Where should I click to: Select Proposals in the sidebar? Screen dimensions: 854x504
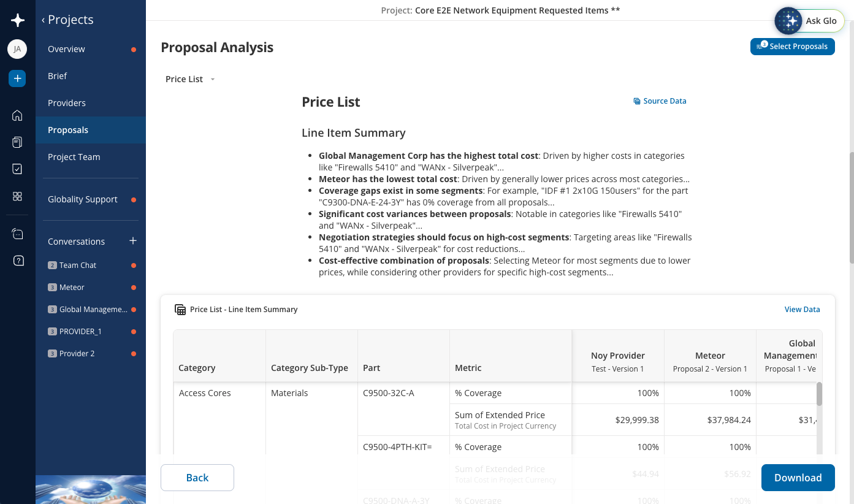click(91, 130)
